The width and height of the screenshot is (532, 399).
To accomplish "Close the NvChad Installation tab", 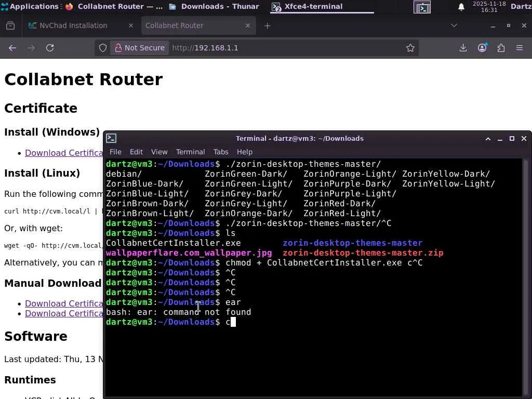I will pyautogui.click(x=130, y=25).
